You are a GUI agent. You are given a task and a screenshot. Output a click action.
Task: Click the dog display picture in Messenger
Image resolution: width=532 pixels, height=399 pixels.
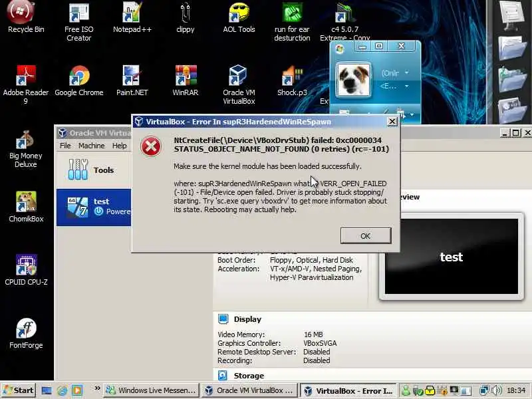point(354,80)
